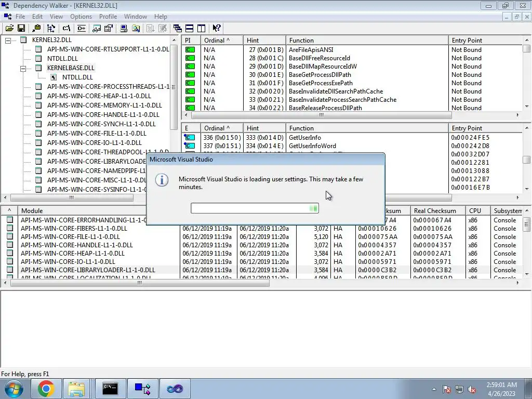
Task: Click the cyan export icon for GetUserInfo
Action: point(189,137)
